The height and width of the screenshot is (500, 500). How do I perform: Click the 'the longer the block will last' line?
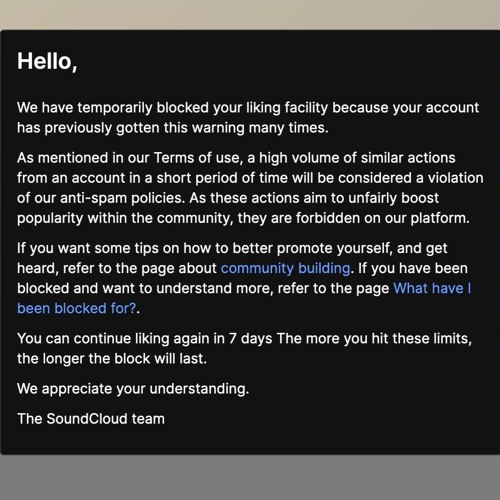(x=112, y=359)
